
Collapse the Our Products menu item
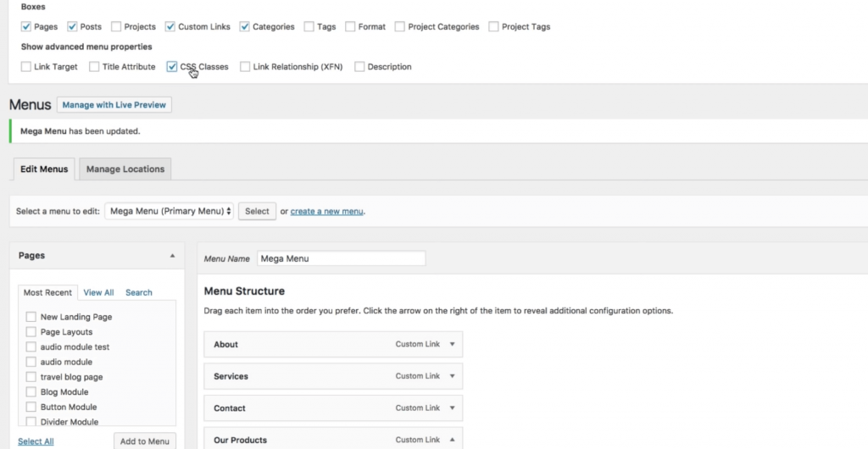pyautogui.click(x=453, y=440)
